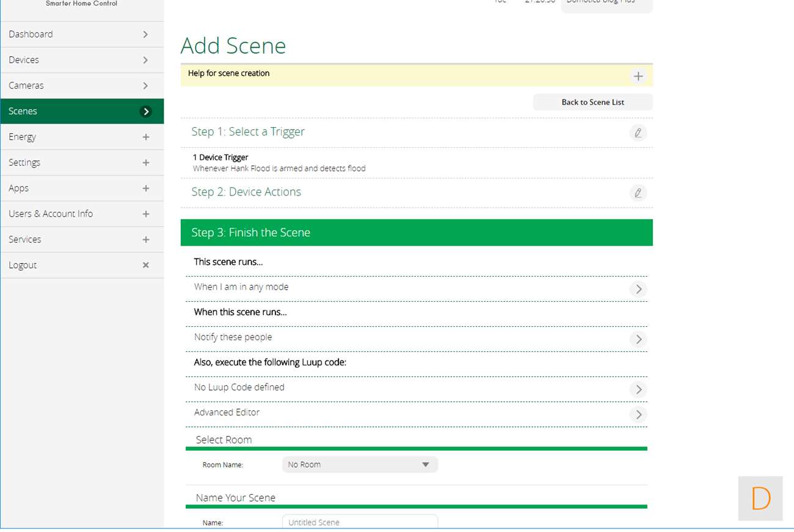Open the Room Name dropdown
Screen dimensions: 794x532
point(360,465)
